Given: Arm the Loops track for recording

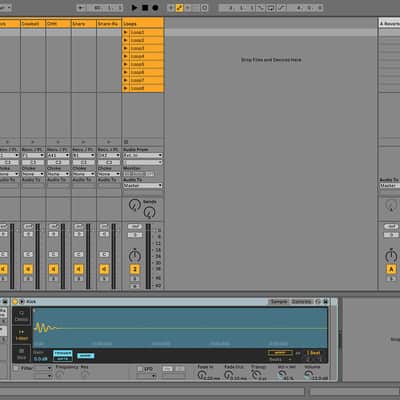Looking at the screenshot, I should (x=135, y=286).
